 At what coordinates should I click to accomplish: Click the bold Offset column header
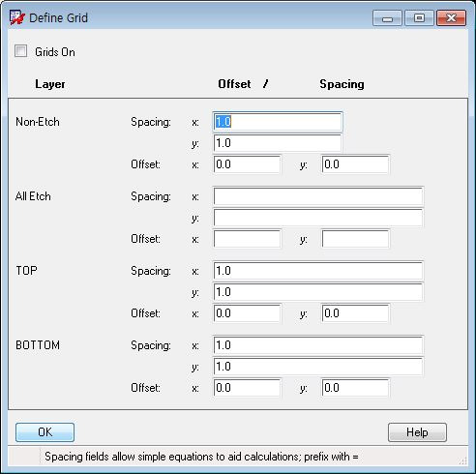[234, 84]
